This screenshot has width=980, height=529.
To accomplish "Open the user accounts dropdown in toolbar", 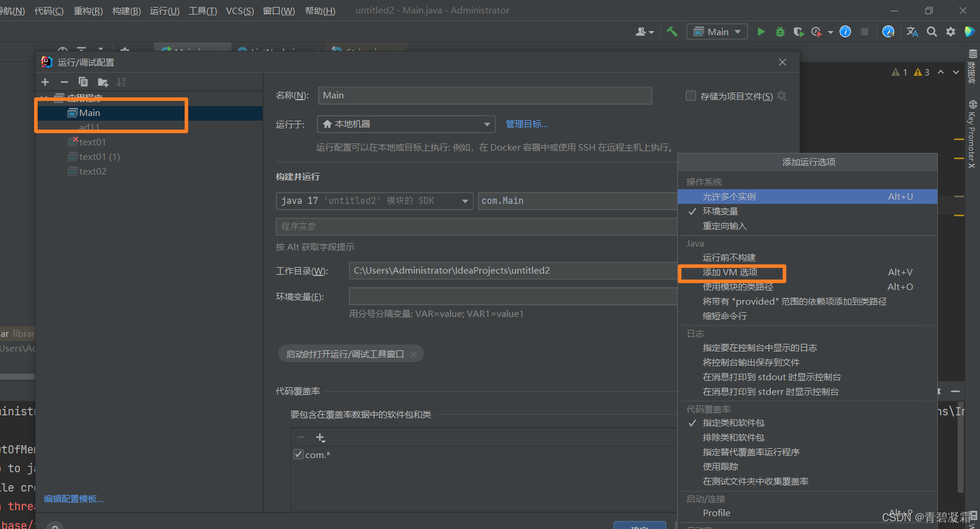I will [x=644, y=32].
